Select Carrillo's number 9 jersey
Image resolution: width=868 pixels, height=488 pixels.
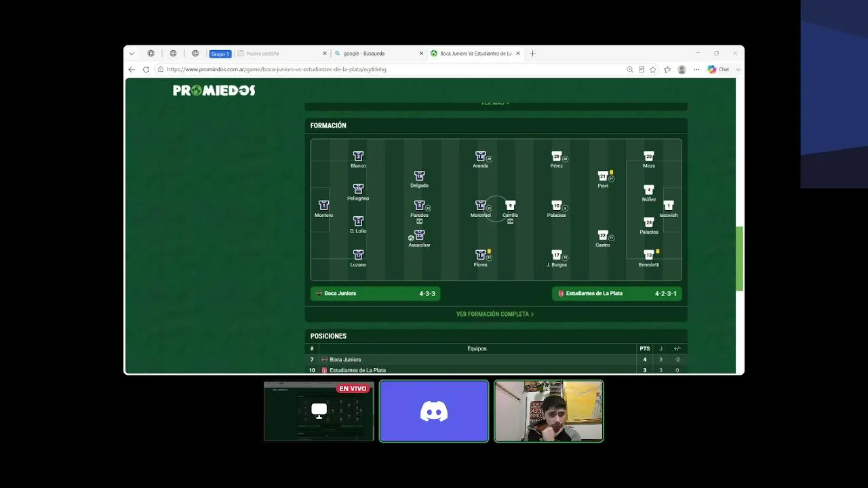coord(510,205)
